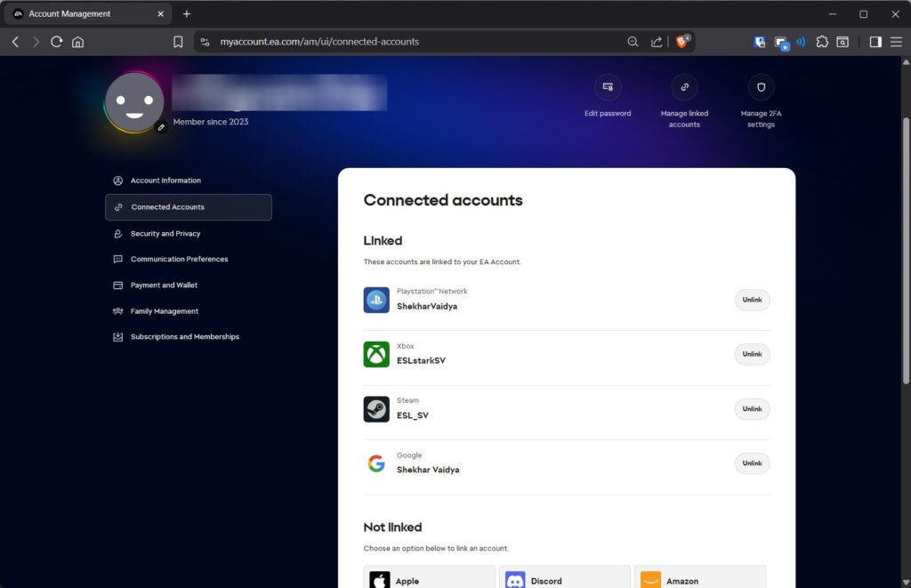
Task: Select the Xbox account icon
Action: [x=375, y=354]
